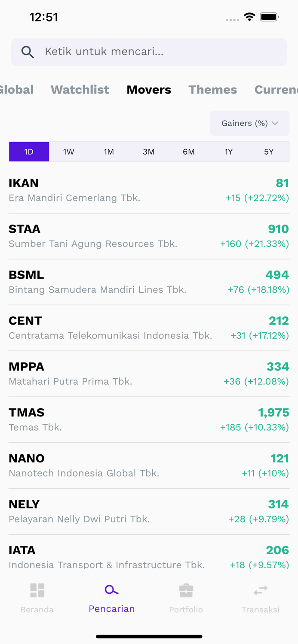Open the Watchlist tab
Screen dimensions: 298x644
pyautogui.click(x=80, y=90)
